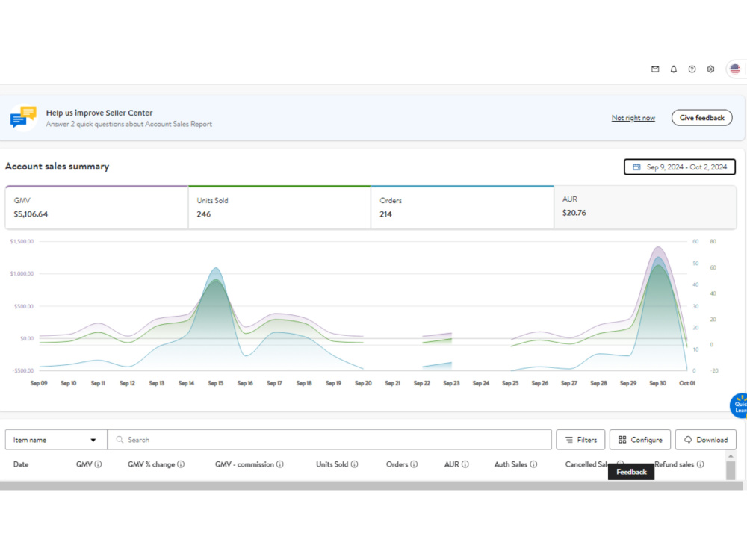Expand the Item name dropdown
The image size is (747, 560).
[x=56, y=440]
